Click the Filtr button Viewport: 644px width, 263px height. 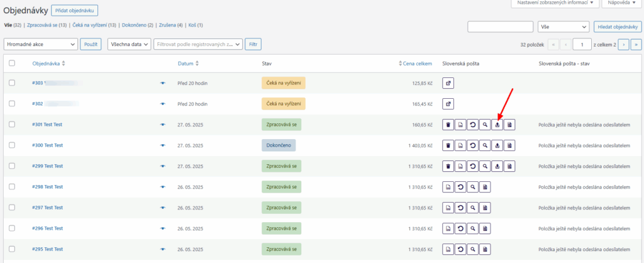point(253,45)
